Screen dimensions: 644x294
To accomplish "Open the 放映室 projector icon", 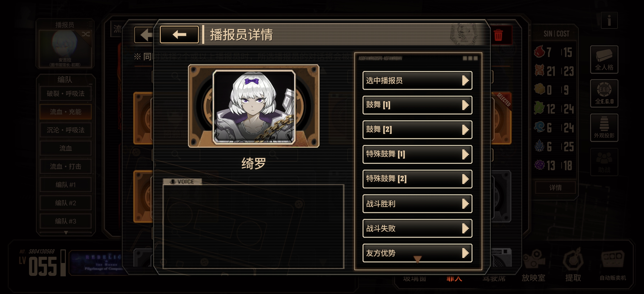I will click(x=533, y=265).
